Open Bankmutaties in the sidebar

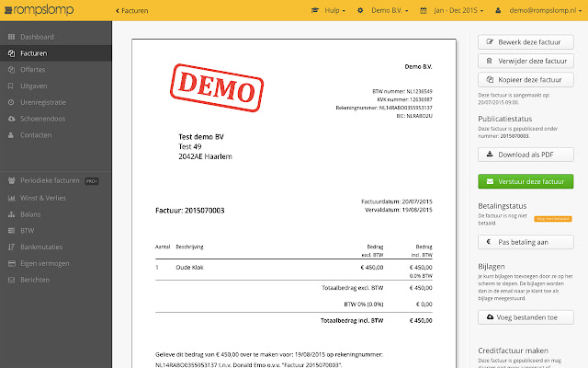point(56,247)
